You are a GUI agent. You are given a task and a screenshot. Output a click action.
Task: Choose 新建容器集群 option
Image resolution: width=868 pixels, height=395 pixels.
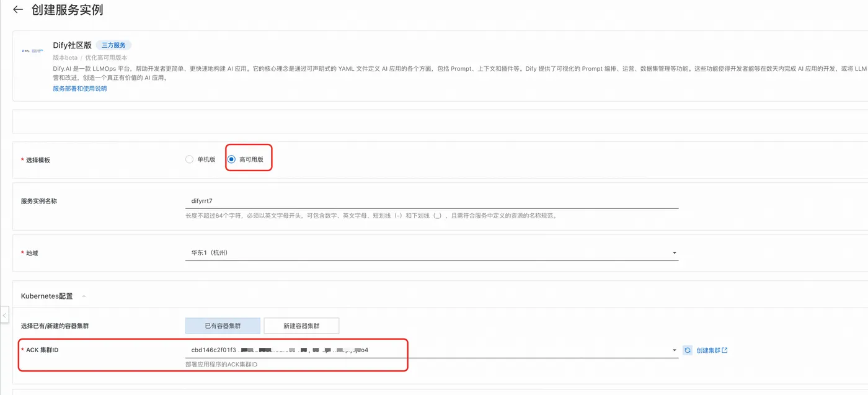(x=301, y=326)
